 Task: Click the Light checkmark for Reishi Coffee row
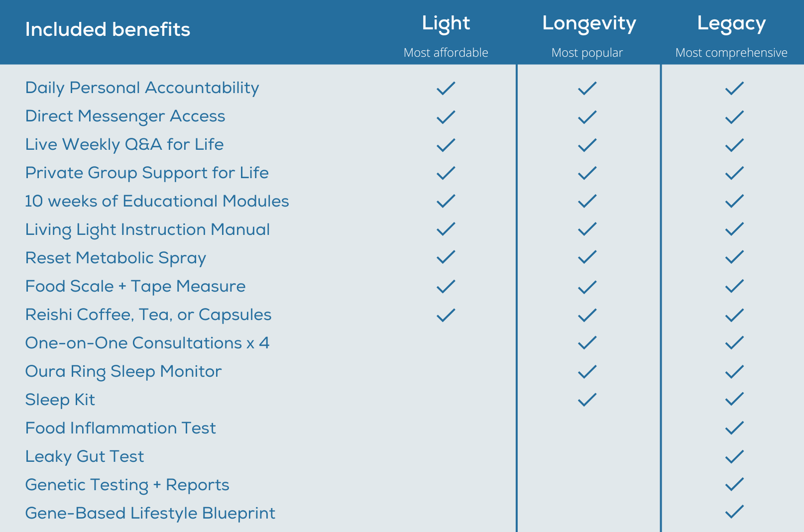tap(446, 315)
